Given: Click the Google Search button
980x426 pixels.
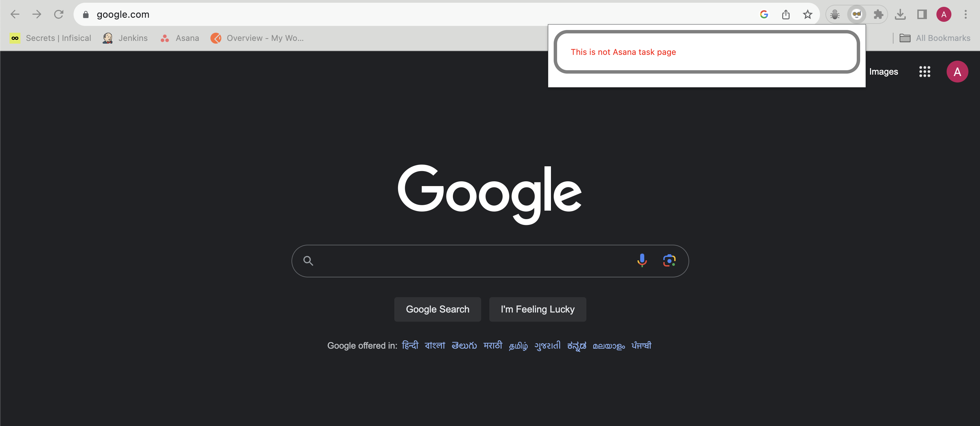Looking at the screenshot, I should 438,309.
